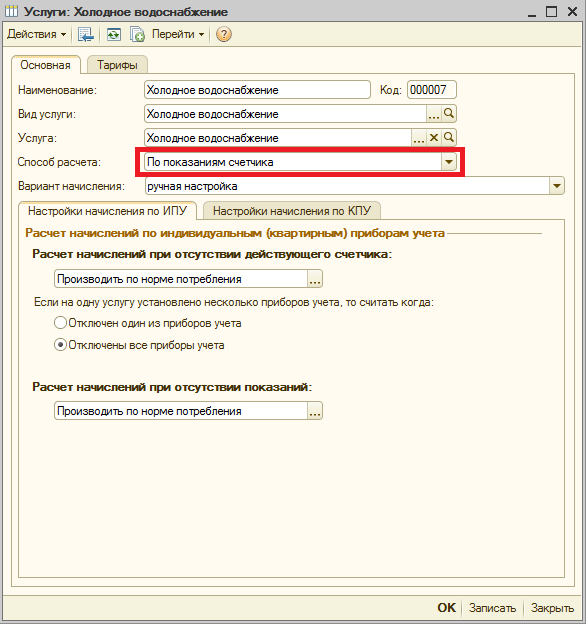Expand the Способ расчета dropdown

coord(449,162)
